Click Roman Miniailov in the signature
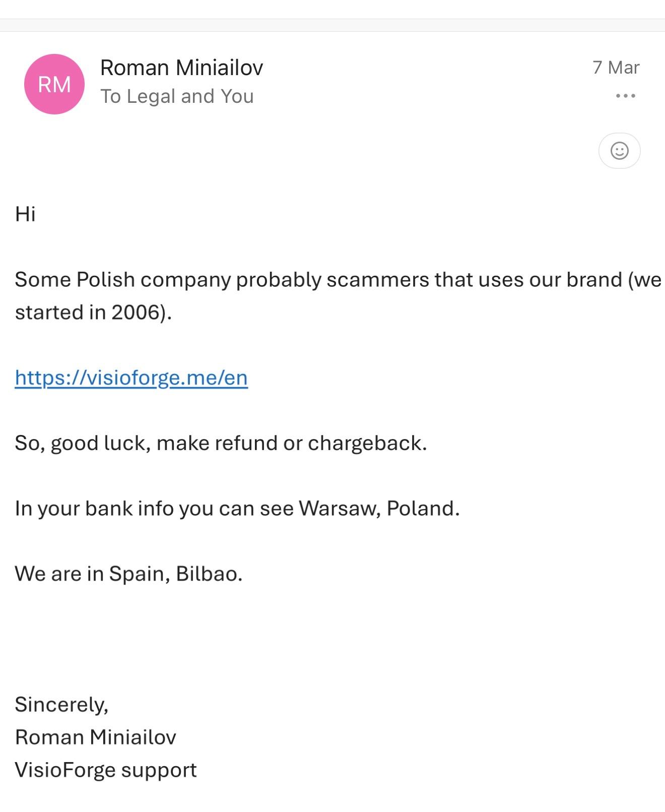665x812 pixels. tap(96, 737)
